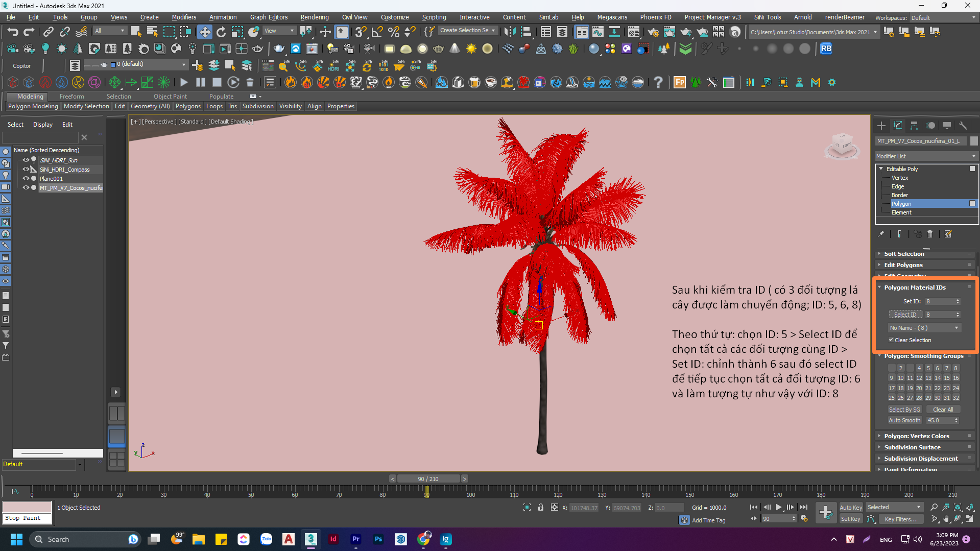
Task: Click the Set ID value field
Action: pyautogui.click(x=940, y=301)
